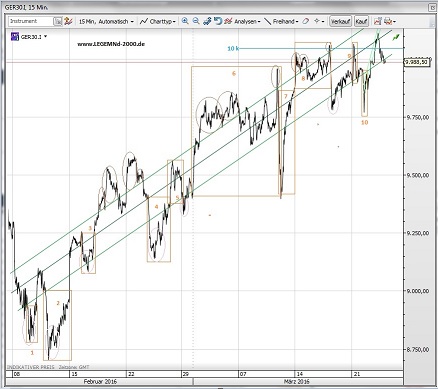The width and height of the screenshot is (438, 389).
Task: Open the 15 Min. Automatisch timeframe dropdown
Action: 106,22
